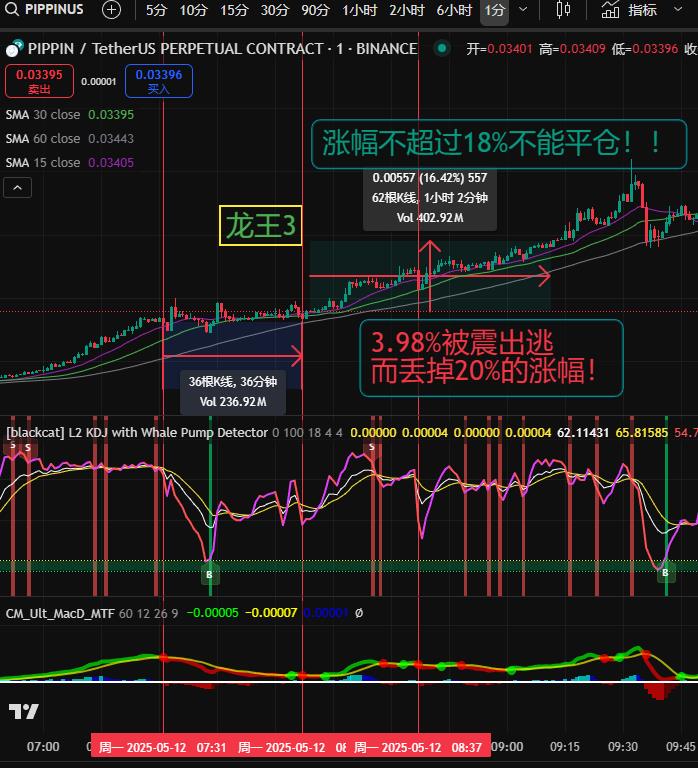Click the -0.00005 MACD value in green

pyautogui.click(x=213, y=613)
